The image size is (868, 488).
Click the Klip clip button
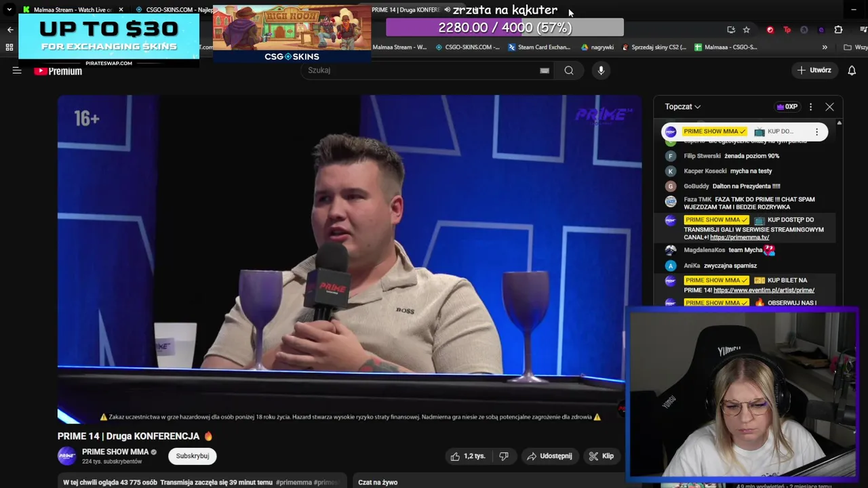(x=601, y=456)
